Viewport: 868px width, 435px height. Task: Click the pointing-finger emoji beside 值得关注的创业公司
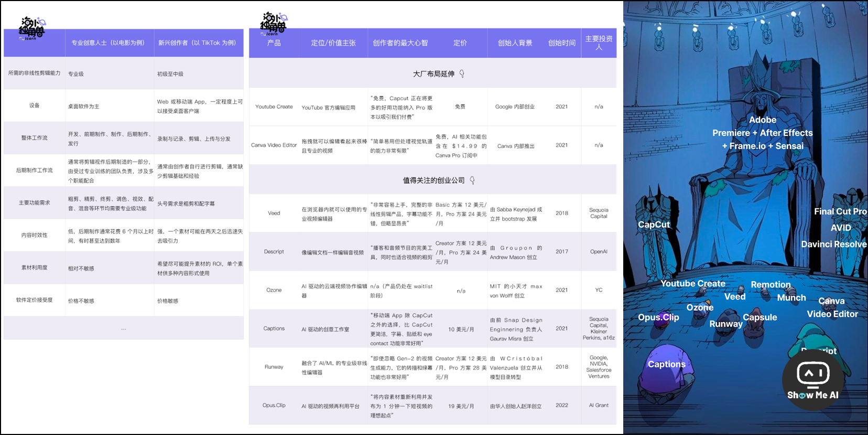tap(472, 180)
